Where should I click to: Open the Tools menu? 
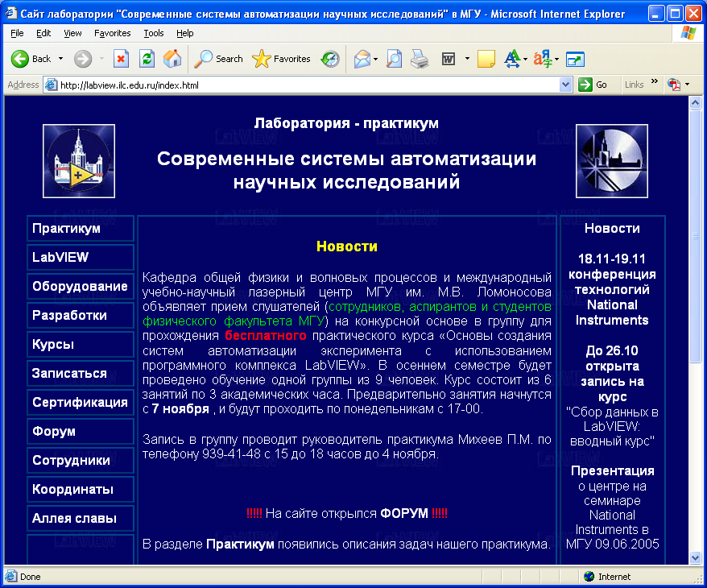[x=153, y=33]
